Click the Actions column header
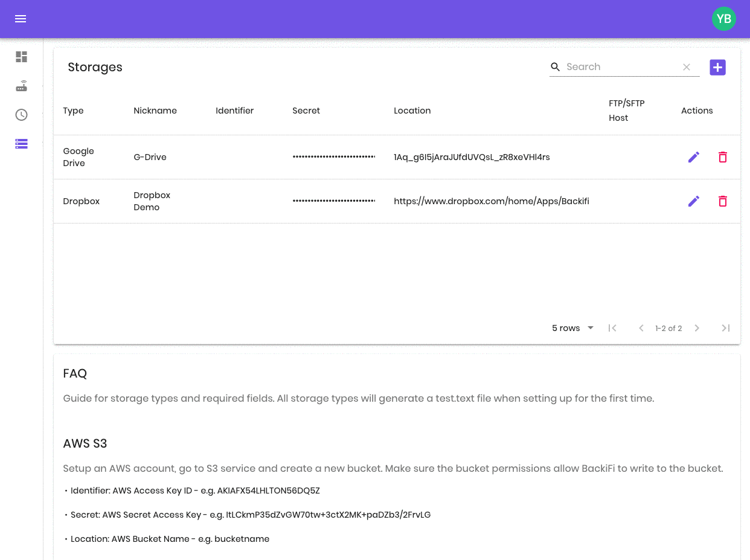 coord(697,111)
